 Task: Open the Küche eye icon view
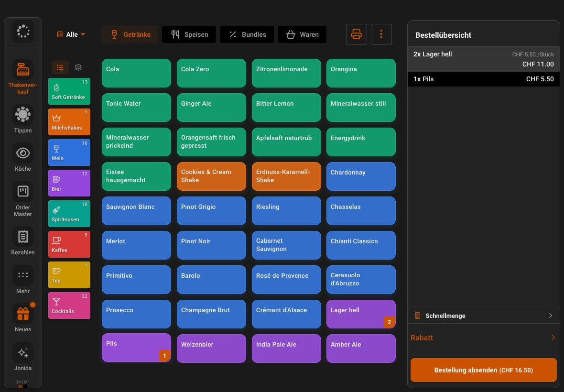22,153
